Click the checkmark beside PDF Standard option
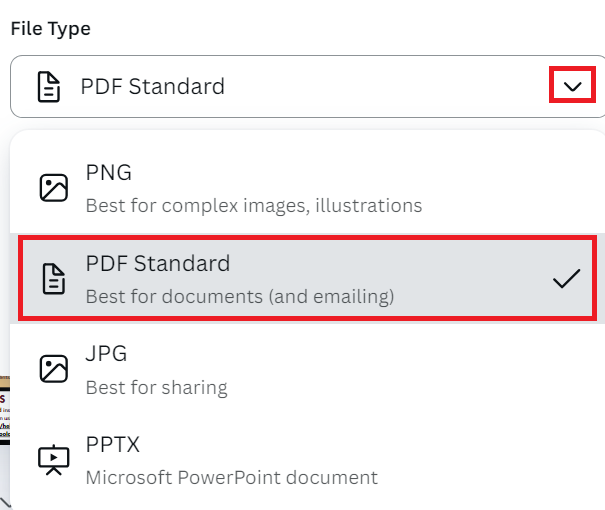 [566, 278]
